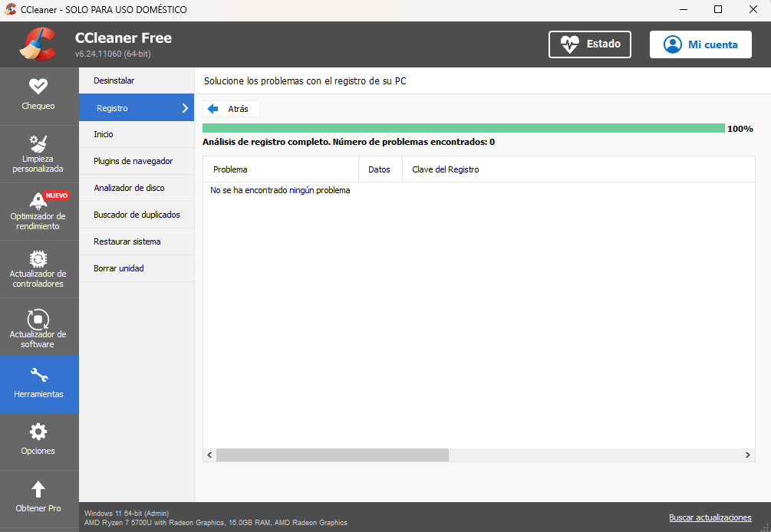Maximize the CCleaner window
This screenshot has width=771, height=532.
point(718,9)
